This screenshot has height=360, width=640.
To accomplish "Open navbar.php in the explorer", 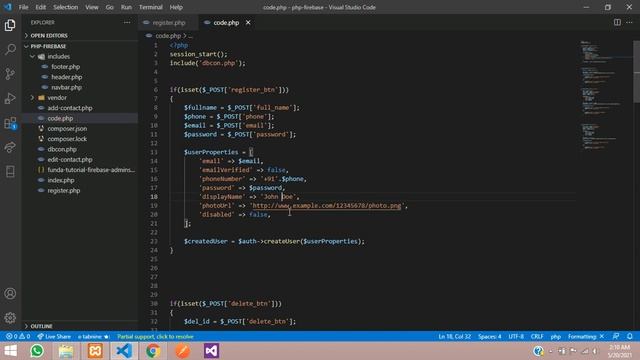I will (x=66, y=87).
